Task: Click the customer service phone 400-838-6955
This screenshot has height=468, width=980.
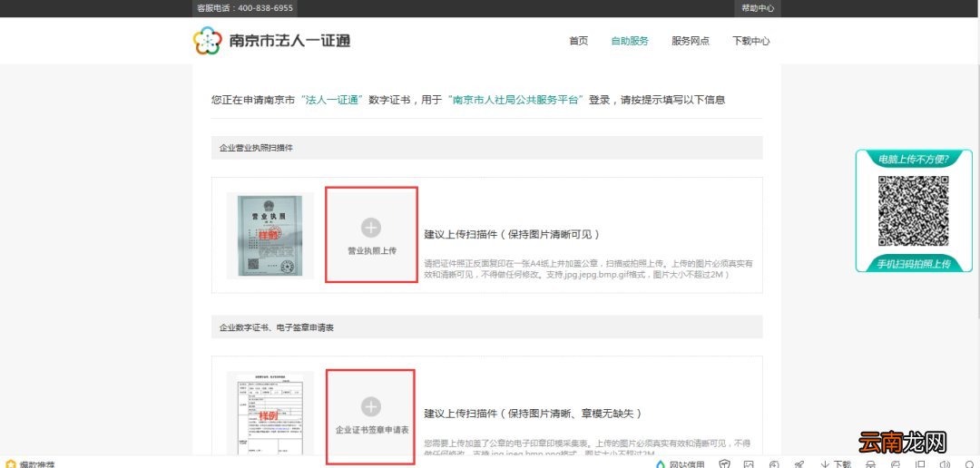Action: click(245, 8)
